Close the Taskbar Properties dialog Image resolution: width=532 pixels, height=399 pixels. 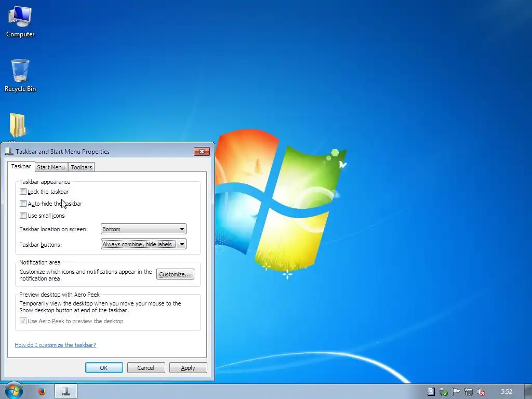pos(202,151)
